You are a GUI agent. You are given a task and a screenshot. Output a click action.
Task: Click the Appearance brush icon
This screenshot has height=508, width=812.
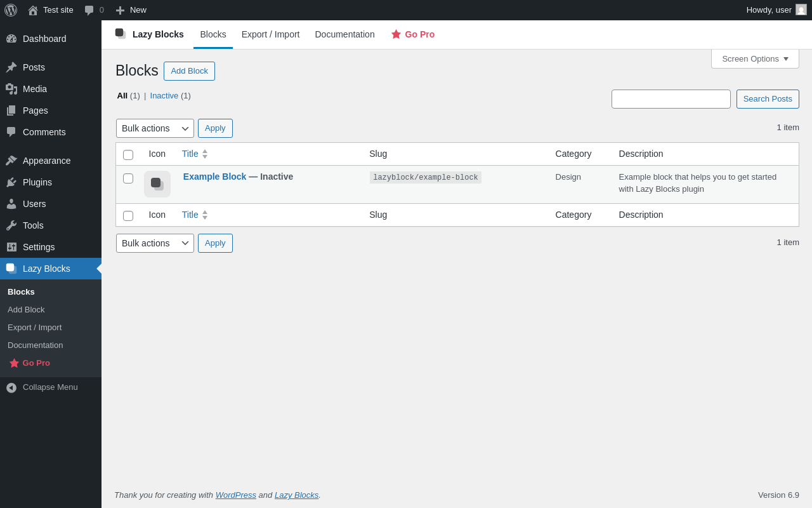11,161
